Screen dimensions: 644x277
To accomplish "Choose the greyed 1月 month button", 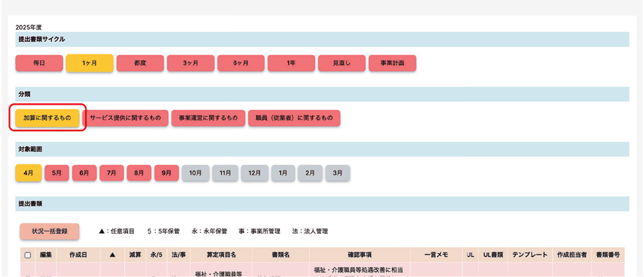I will [283, 173].
